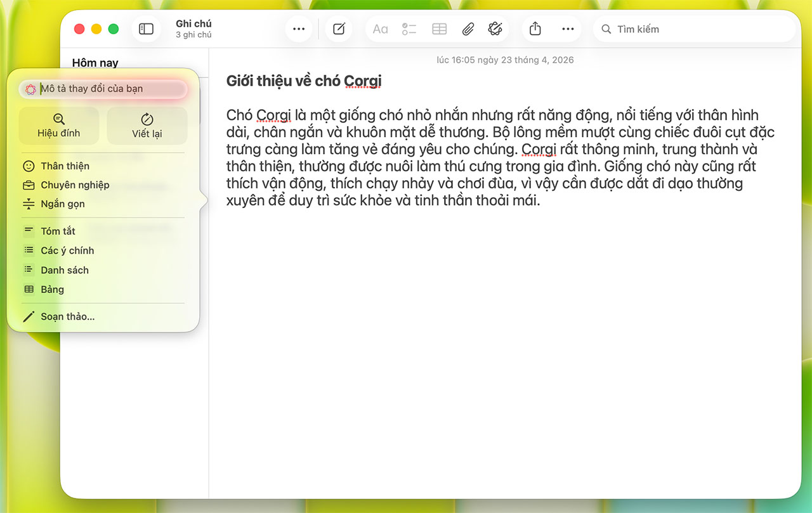
Task: Open the right-side more options ellipsis
Action: (568, 29)
